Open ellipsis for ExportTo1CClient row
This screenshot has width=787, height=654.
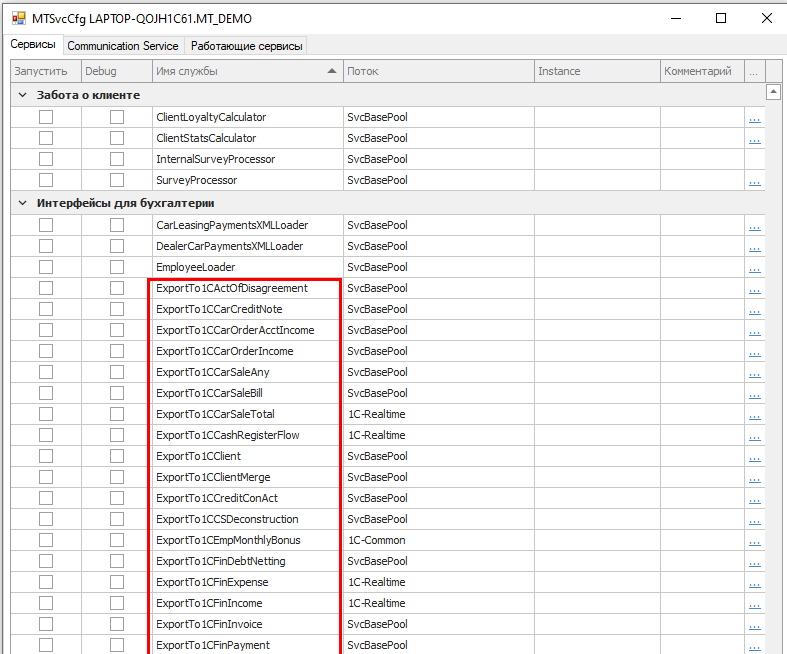(x=754, y=457)
